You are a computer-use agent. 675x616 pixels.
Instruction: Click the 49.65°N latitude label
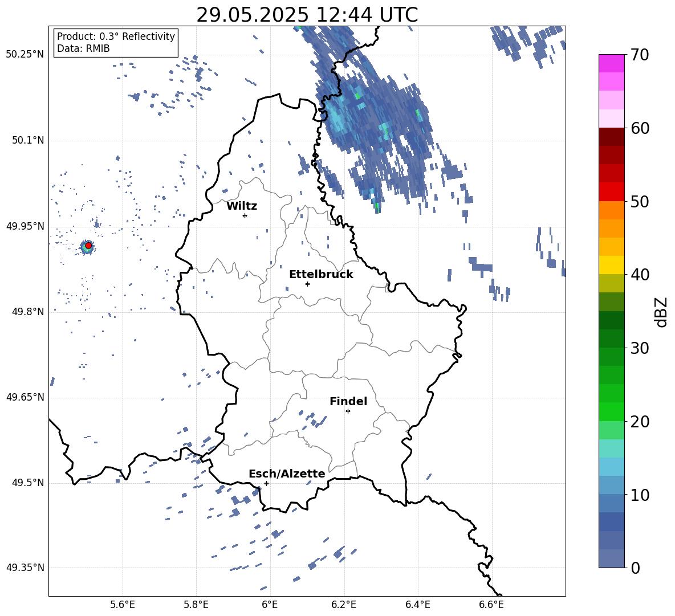click(25, 397)
